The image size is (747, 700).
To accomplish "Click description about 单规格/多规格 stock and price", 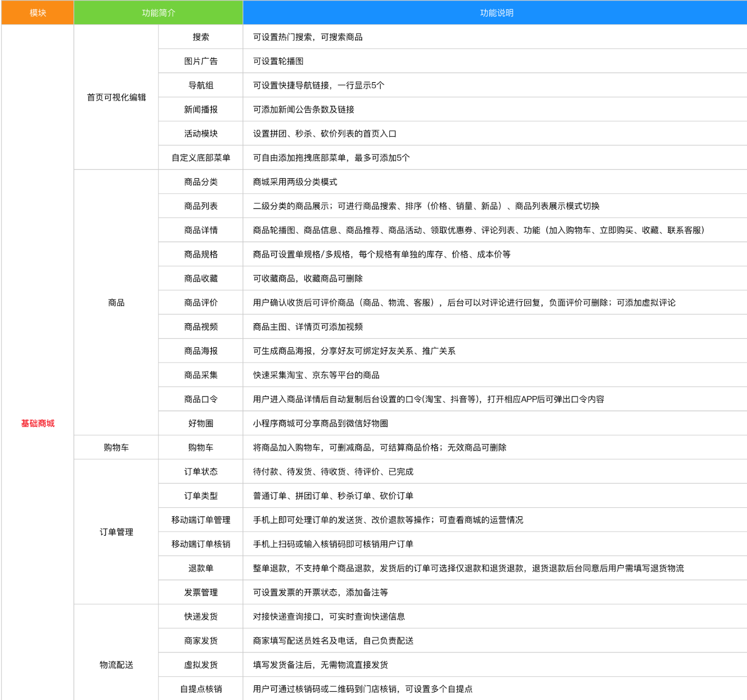I will pos(382,254).
